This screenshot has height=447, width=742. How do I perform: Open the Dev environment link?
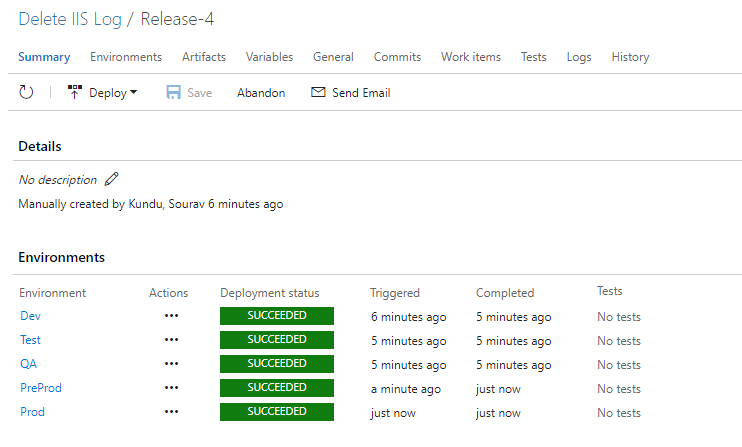pyautogui.click(x=30, y=316)
